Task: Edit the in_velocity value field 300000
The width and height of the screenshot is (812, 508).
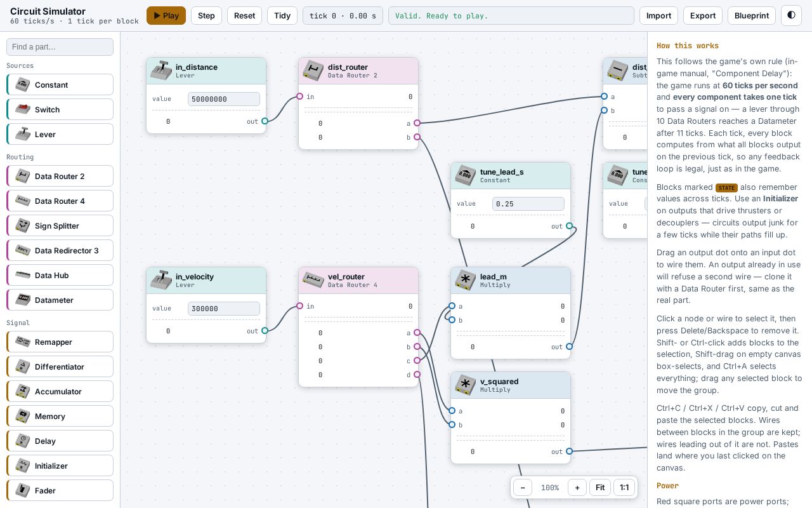Action: coord(224,309)
